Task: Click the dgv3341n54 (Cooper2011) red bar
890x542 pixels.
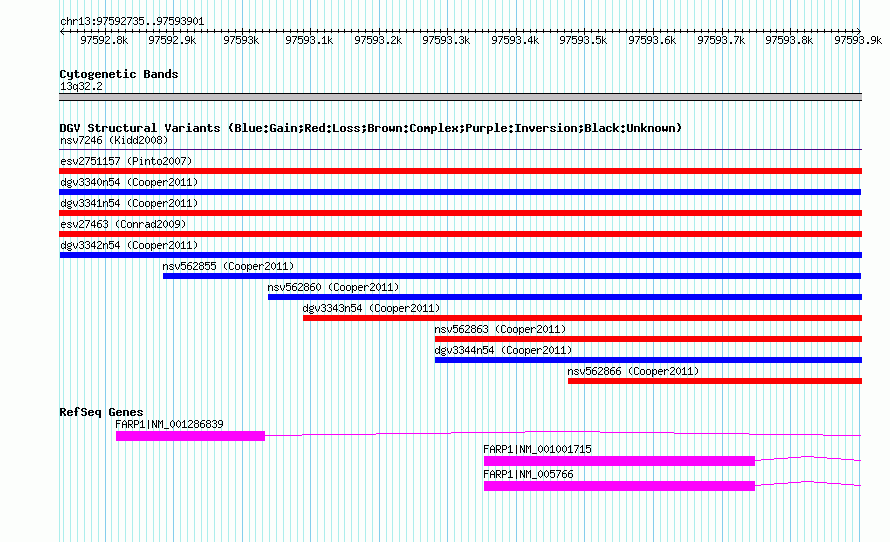Action: (460, 213)
